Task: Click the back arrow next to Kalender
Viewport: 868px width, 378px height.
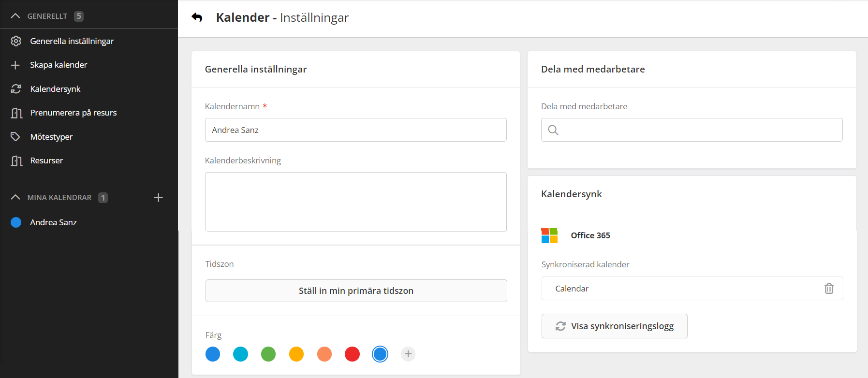Action: coord(197,17)
